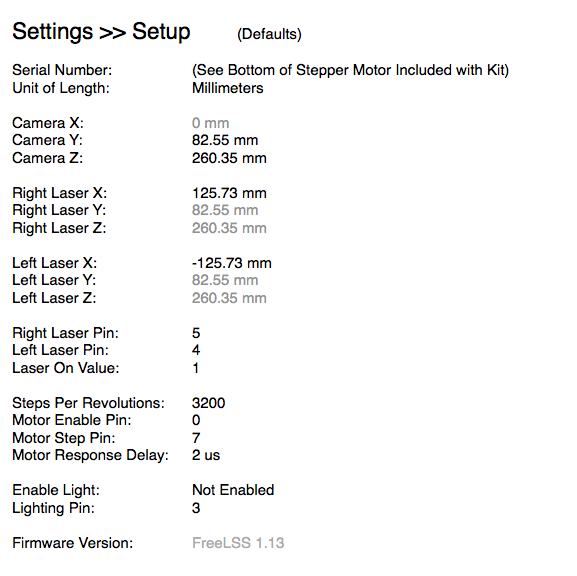Click the Settings >> Setup heading
The width and height of the screenshot is (577, 576).
(101, 31)
